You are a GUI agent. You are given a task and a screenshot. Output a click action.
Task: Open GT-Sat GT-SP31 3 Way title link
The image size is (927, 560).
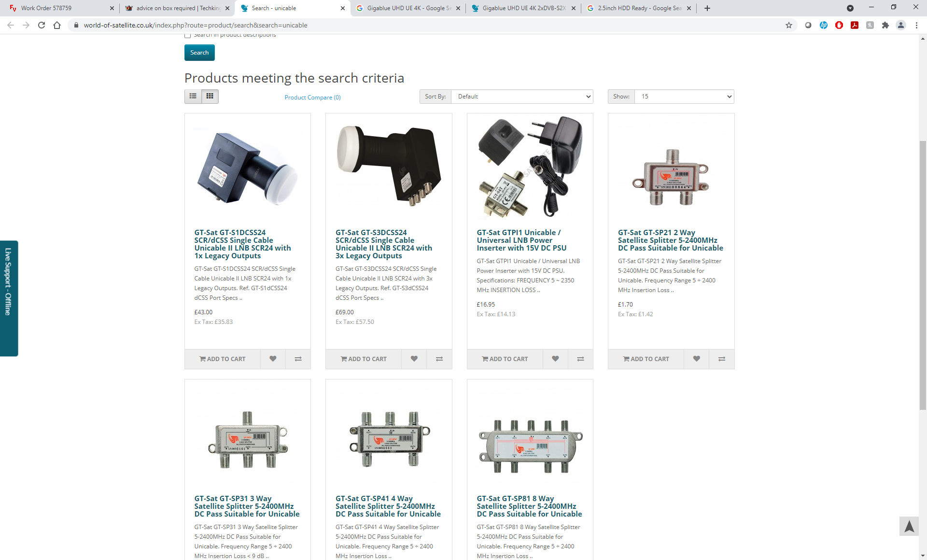coord(247,506)
